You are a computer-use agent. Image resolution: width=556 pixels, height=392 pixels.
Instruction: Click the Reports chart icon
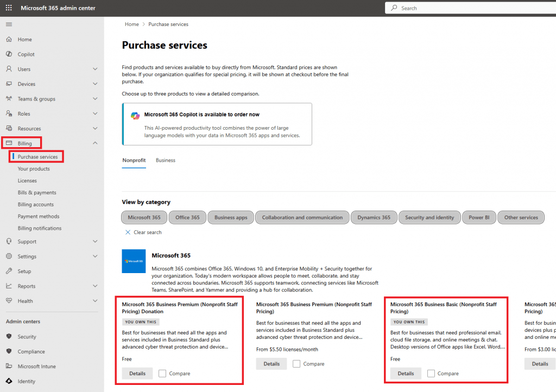coord(9,286)
